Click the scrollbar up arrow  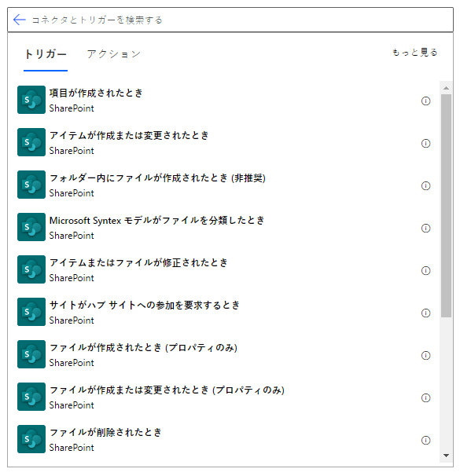pyautogui.click(x=446, y=88)
